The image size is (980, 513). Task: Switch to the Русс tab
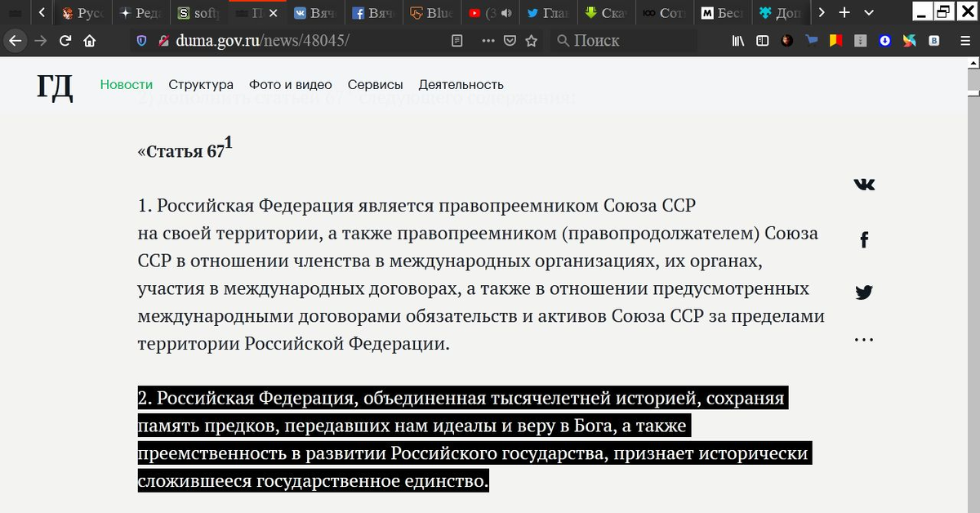coord(83,13)
